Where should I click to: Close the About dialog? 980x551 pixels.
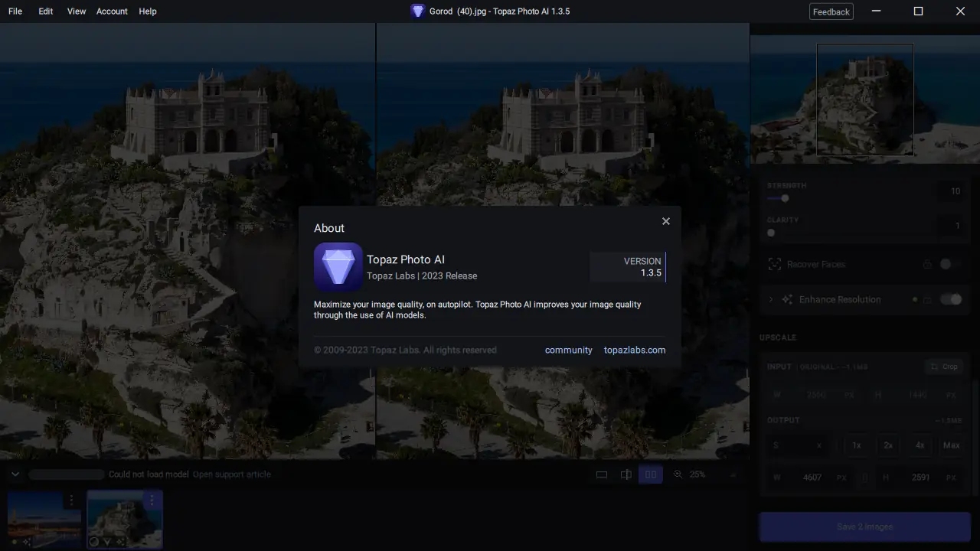click(666, 221)
